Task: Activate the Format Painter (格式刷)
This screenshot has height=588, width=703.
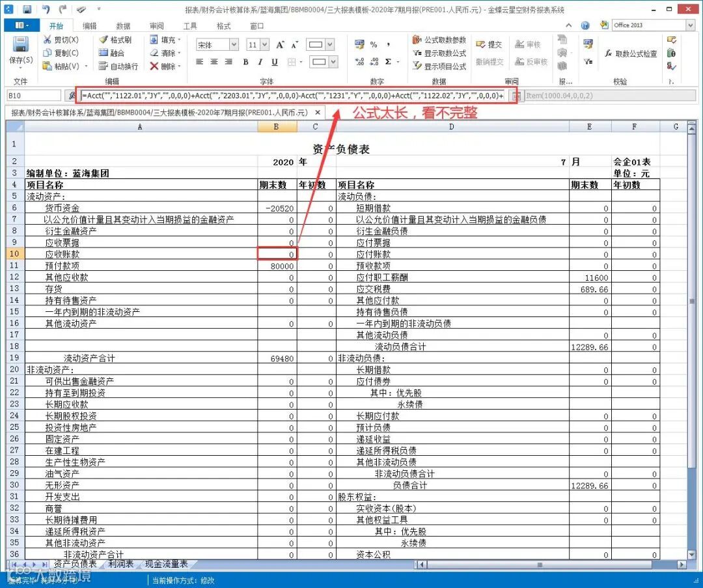Action: [115, 40]
